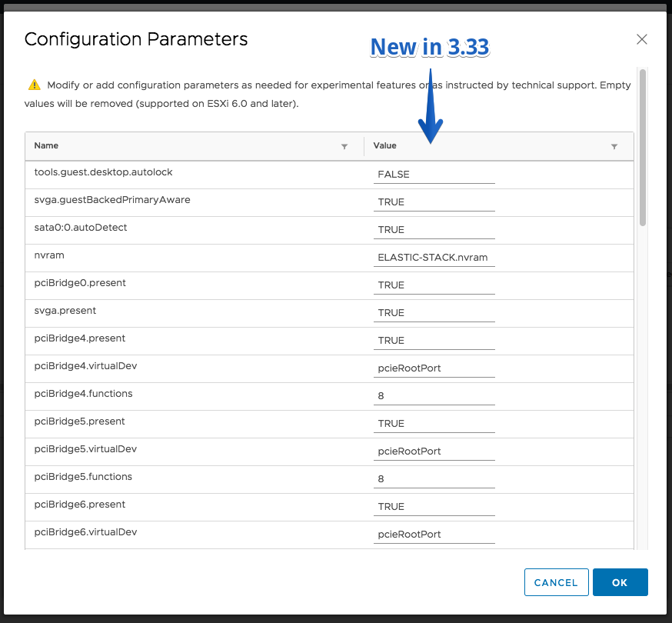Select the pciBridge0.present value field
This screenshot has width=672, height=623.
tap(434, 285)
